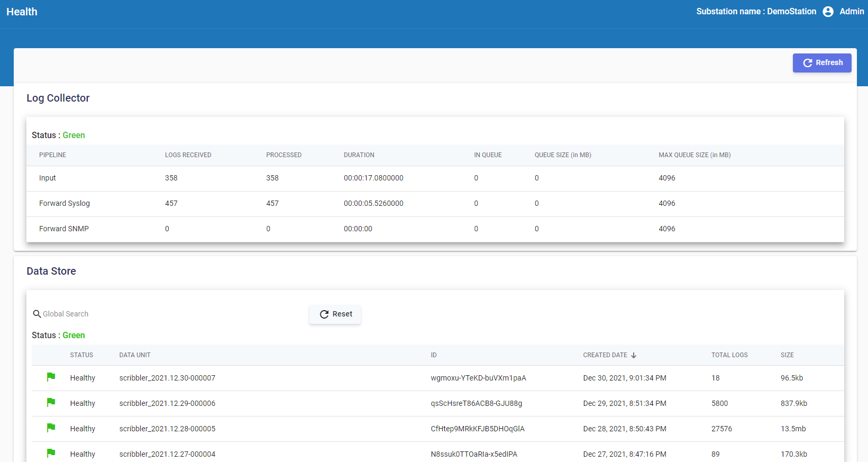This screenshot has width=868, height=462.
Task: Click the Status column header in Data Store
Action: click(81, 355)
